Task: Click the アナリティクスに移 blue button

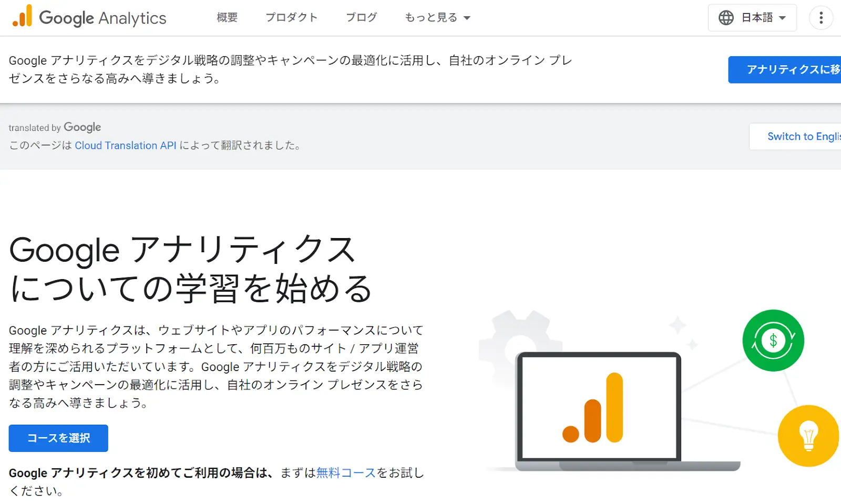Action: click(784, 69)
